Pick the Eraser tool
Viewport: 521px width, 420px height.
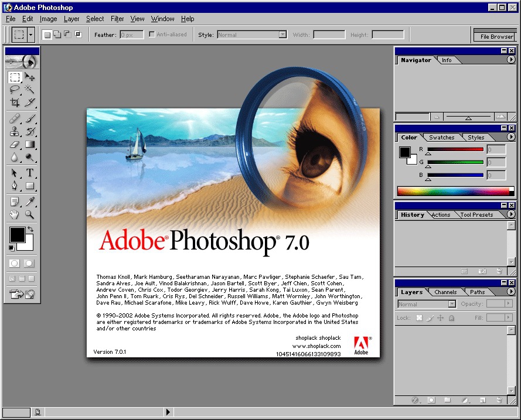[15, 144]
